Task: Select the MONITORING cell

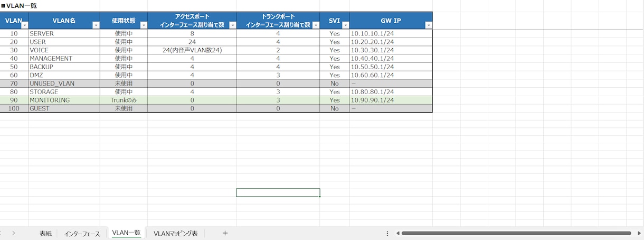Action: (x=64, y=100)
